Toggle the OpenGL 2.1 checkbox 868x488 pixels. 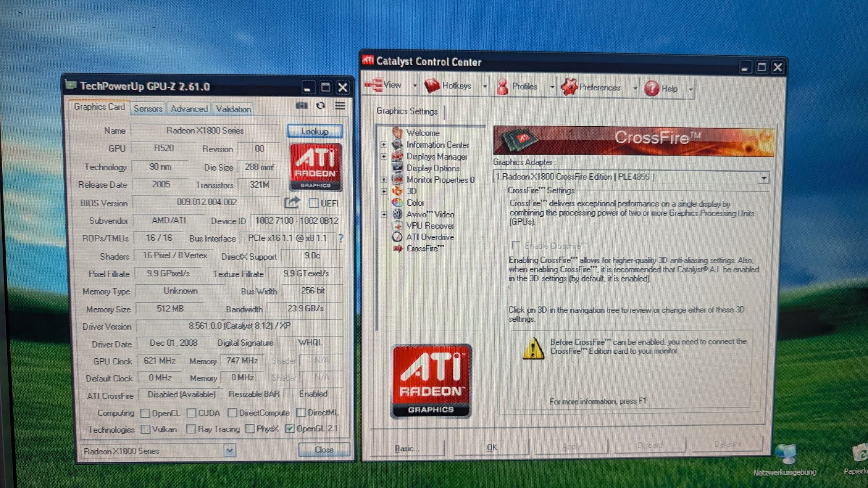pos(290,428)
